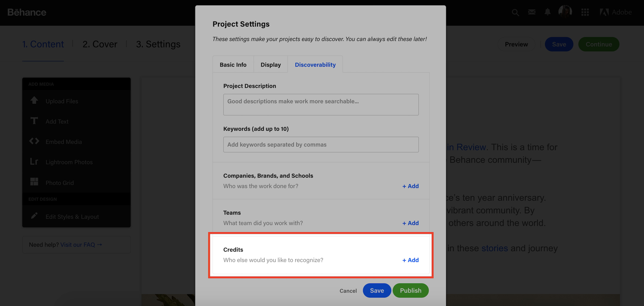Focus the Keywords input field
This screenshot has width=644, height=306.
pos(321,144)
